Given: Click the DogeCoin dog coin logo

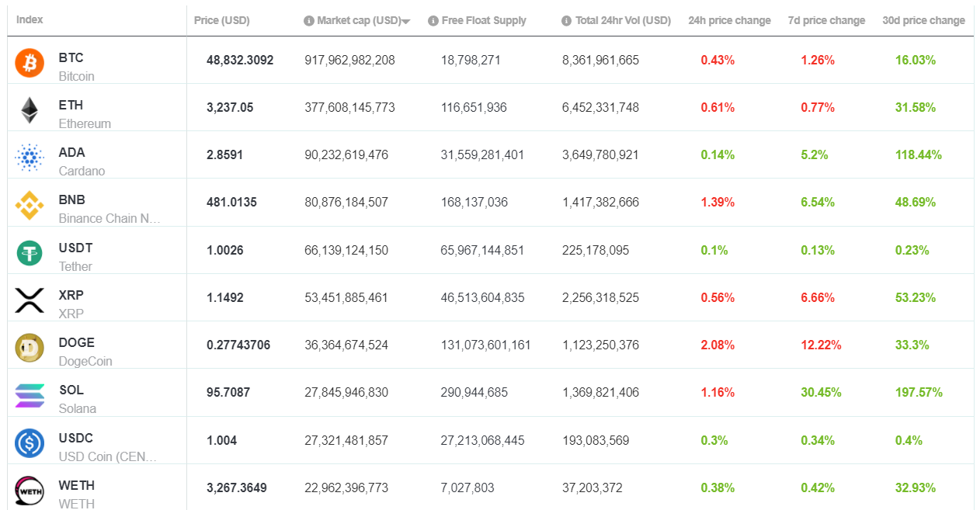Looking at the screenshot, I should click(x=30, y=348).
